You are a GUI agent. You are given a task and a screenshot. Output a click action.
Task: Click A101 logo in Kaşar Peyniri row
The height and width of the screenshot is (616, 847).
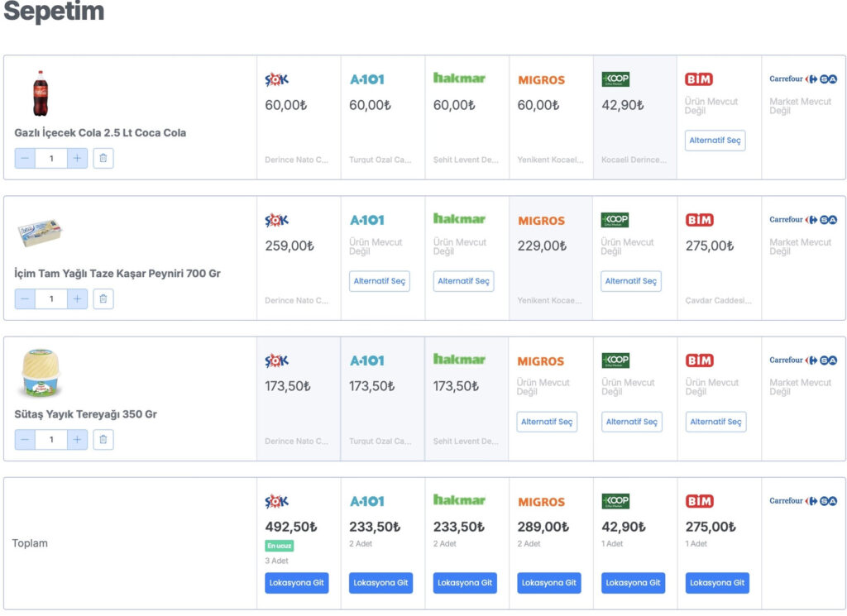coord(366,220)
